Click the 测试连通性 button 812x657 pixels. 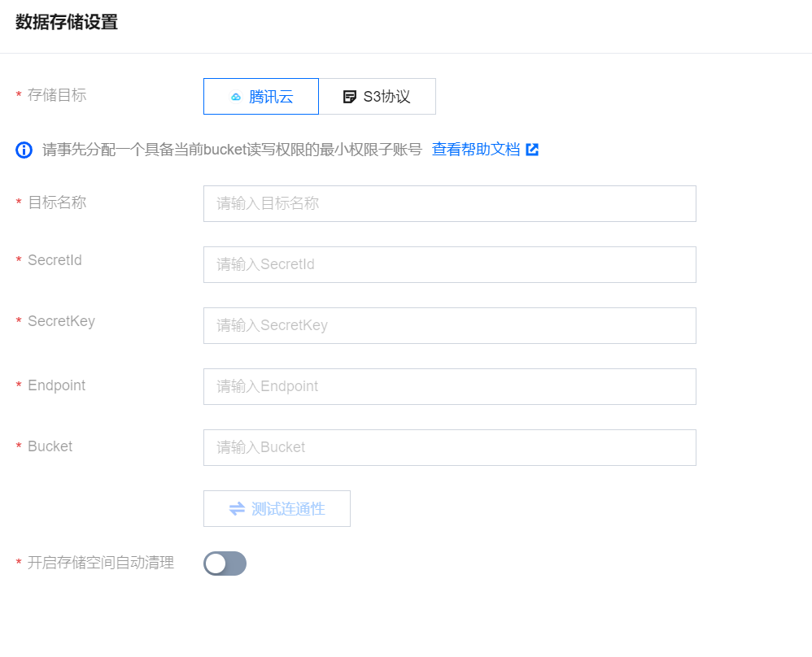pos(277,508)
